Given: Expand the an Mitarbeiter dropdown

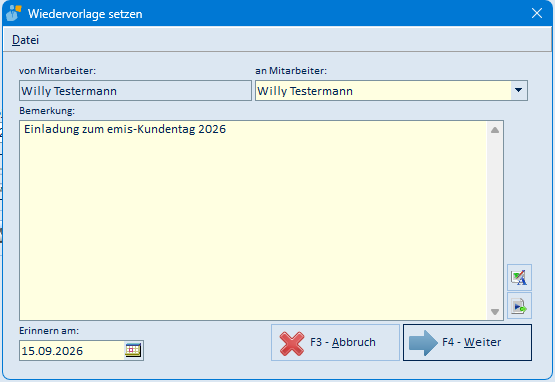Looking at the screenshot, I should coord(519,90).
